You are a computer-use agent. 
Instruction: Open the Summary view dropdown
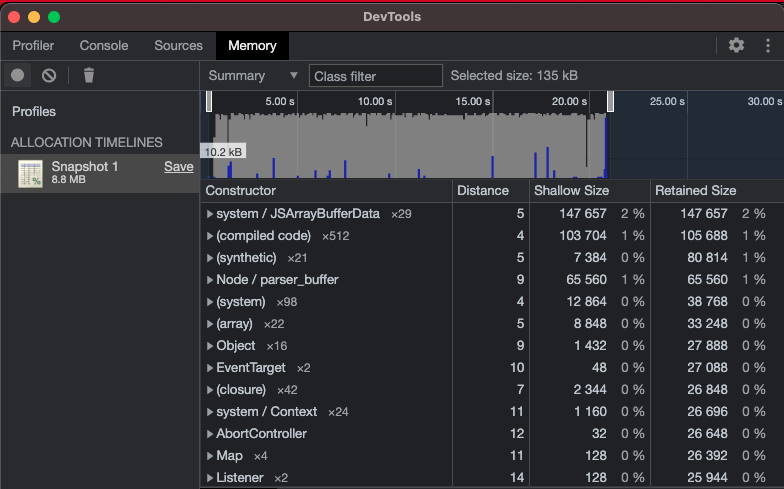pyautogui.click(x=253, y=76)
